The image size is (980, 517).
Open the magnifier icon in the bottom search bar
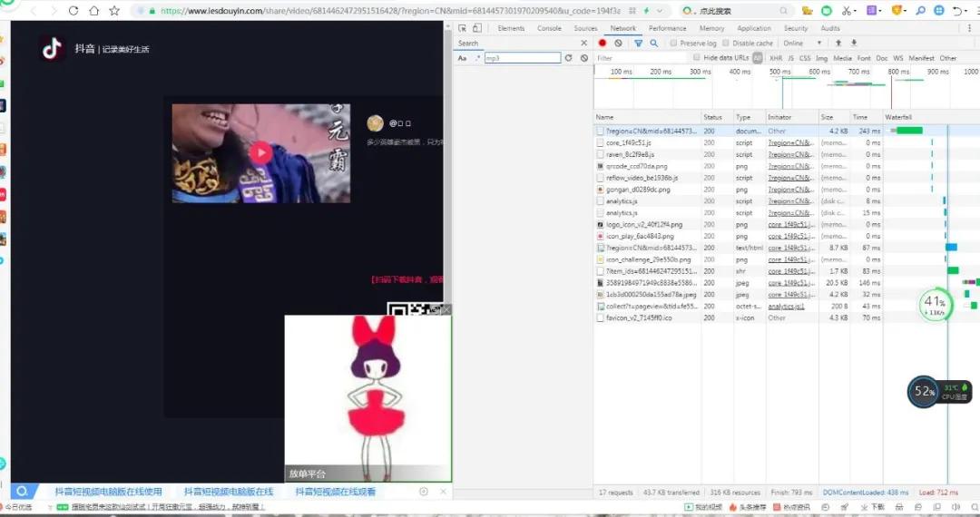[x=23, y=492]
